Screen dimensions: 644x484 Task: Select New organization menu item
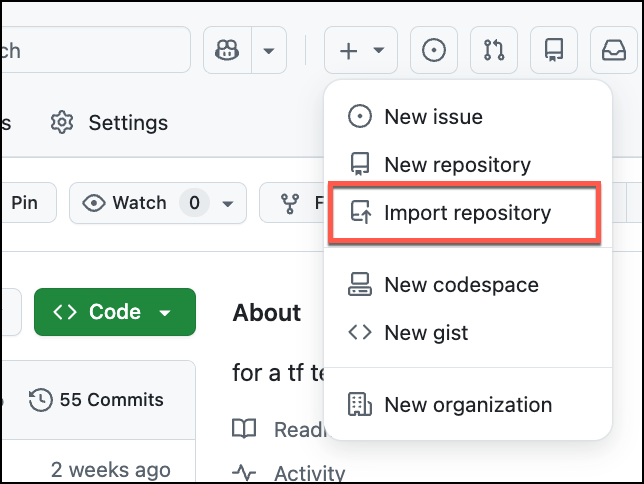[468, 405]
